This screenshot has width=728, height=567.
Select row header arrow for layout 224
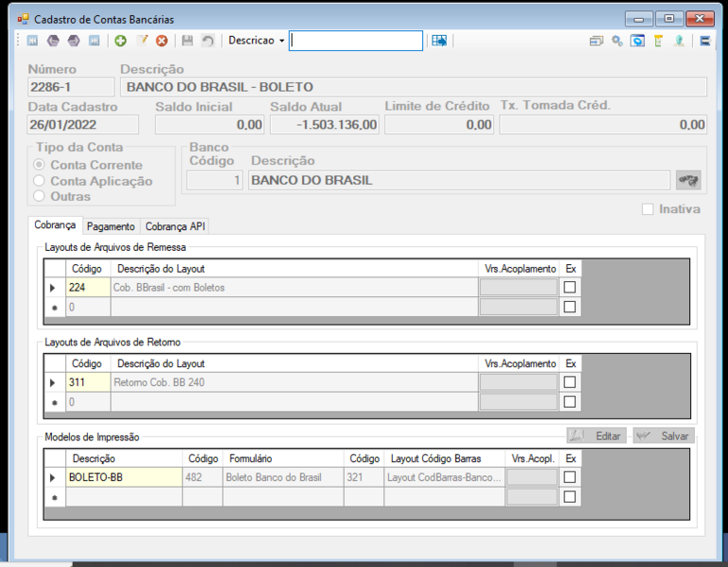click(x=55, y=288)
